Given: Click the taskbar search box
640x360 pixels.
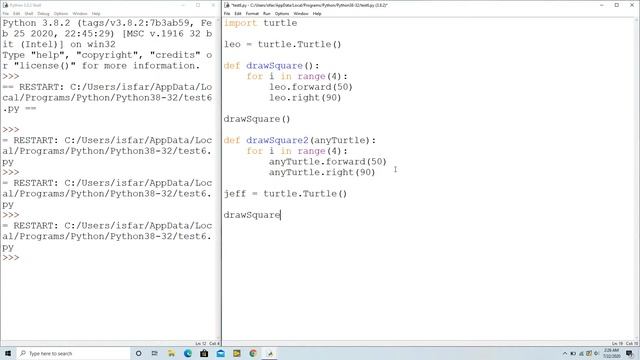Looking at the screenshot, I should [x=73, y=353].
